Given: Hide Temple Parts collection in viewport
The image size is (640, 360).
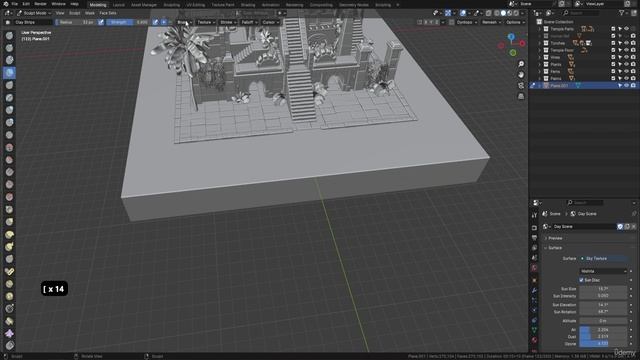Looking at the screenshot, I should point(627,29).
